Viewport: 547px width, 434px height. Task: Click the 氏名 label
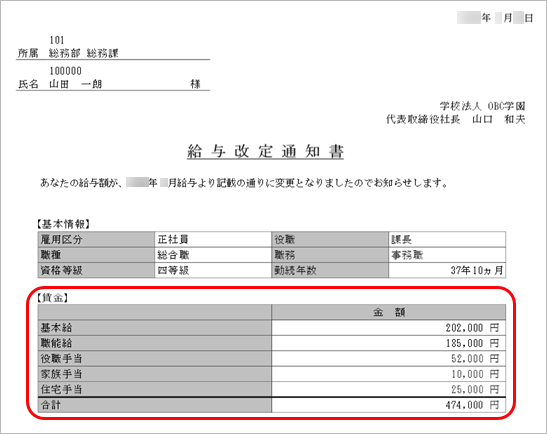(28, 84)
